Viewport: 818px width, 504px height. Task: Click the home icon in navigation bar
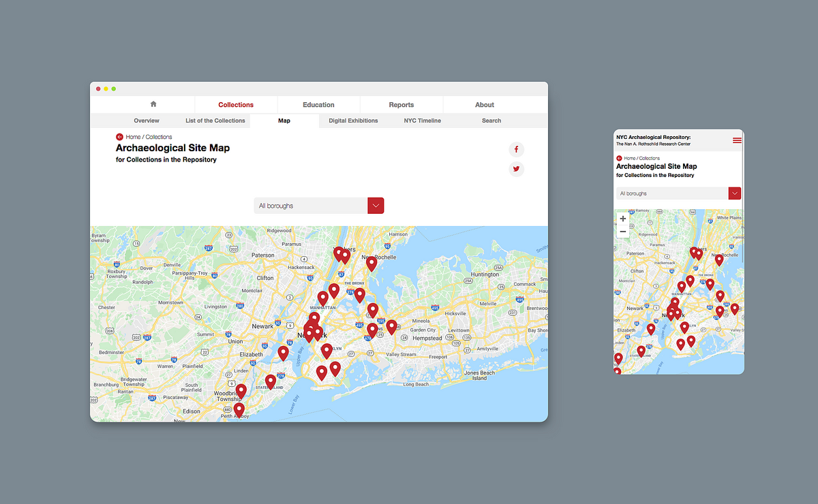(x=153, y=104)
